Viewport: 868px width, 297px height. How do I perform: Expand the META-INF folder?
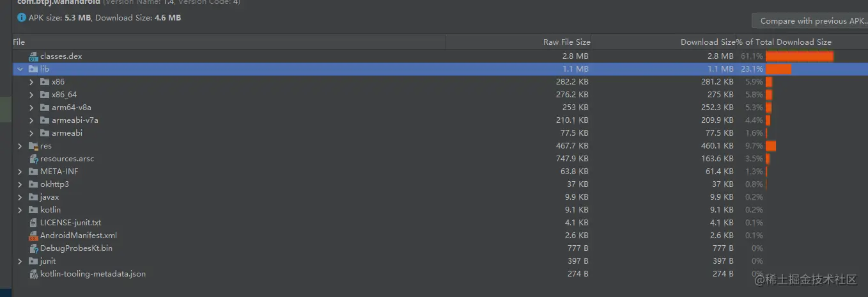pyautogui.click(x=20, y=172)
